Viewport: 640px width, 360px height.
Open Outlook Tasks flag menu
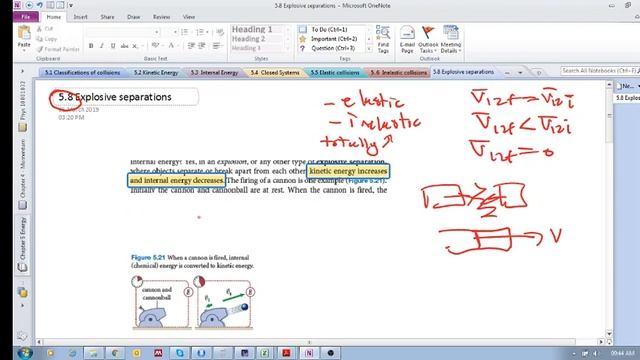[428, 40]
